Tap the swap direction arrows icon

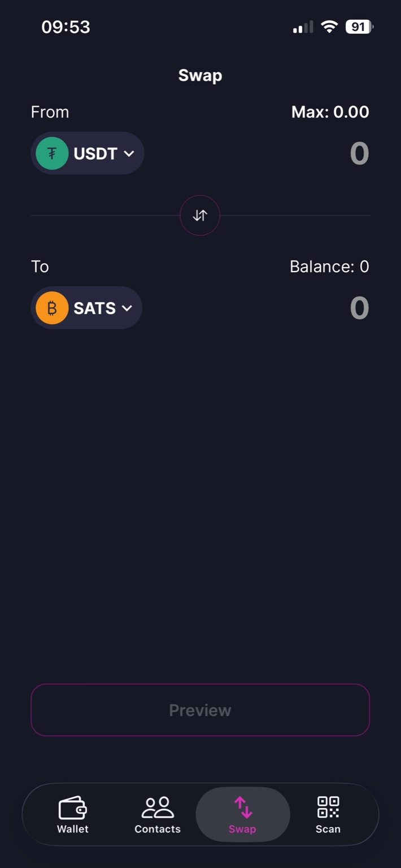200,215
